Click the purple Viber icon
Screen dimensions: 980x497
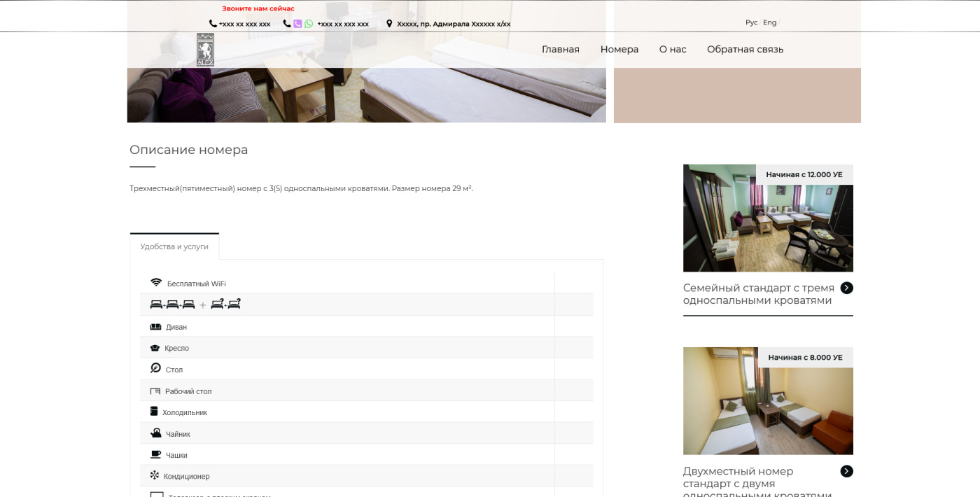(x=297, y=24)
